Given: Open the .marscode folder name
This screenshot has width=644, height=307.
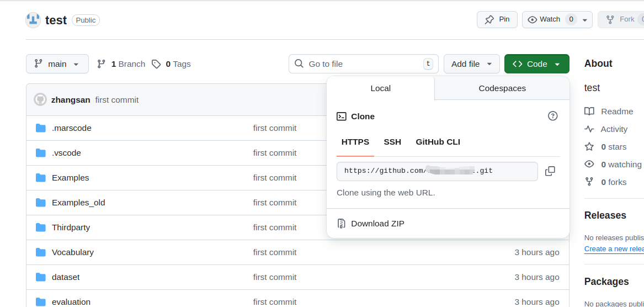Looking at the screenshot, I should [72, 128].
